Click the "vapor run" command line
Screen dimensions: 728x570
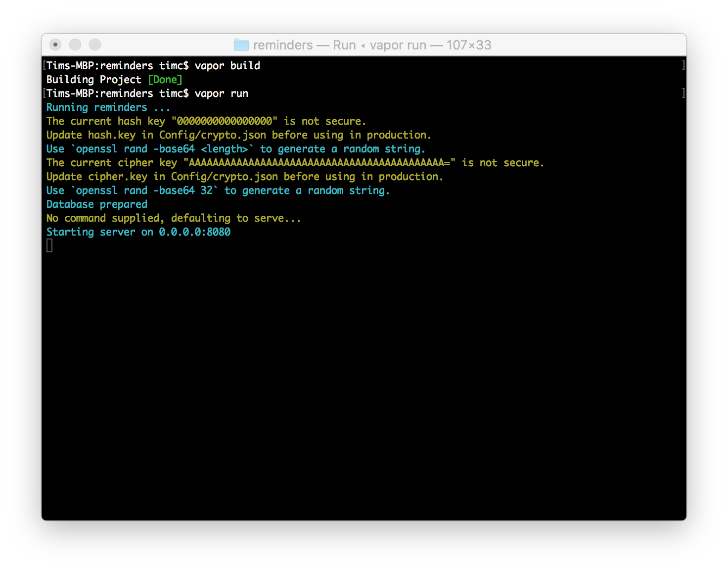pos(147,94)
